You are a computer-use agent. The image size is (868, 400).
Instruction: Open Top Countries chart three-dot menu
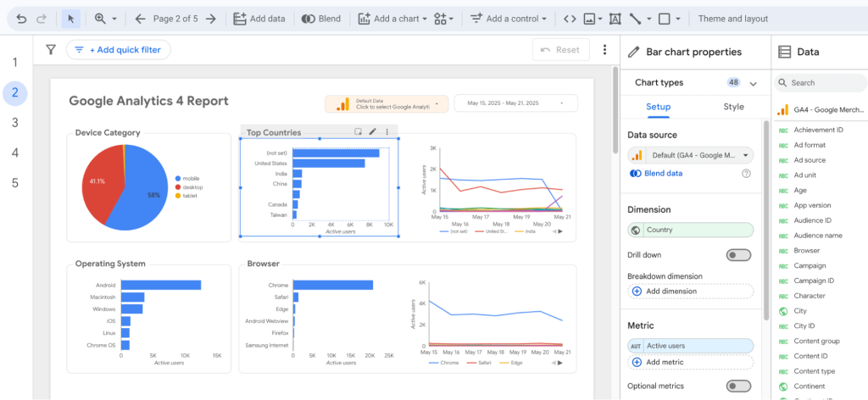(387, 131)
